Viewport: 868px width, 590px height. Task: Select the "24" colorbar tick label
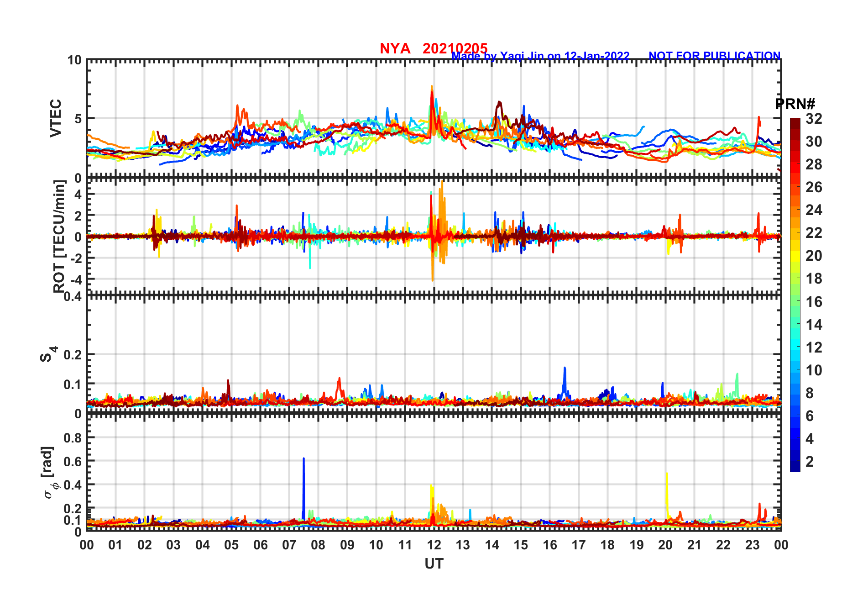point(814,210)
